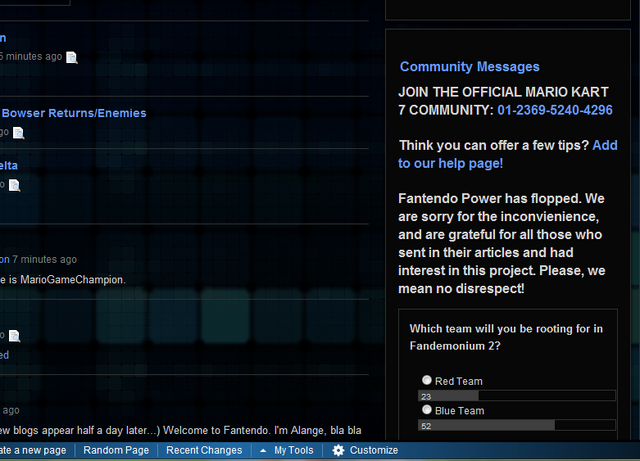Screen dimensions: 640x461
Task: Select the Blue Team poll option
Action: click(427, 410)
